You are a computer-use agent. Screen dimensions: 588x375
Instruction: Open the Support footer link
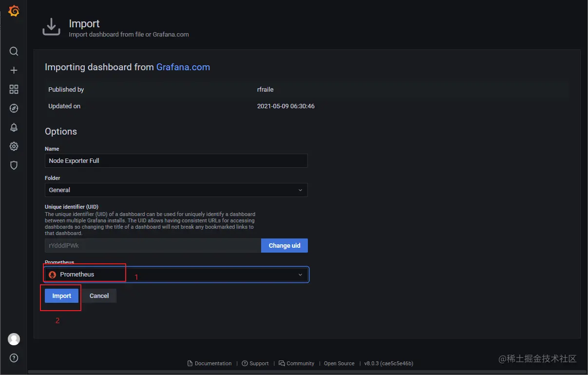[x=255, y=363]
